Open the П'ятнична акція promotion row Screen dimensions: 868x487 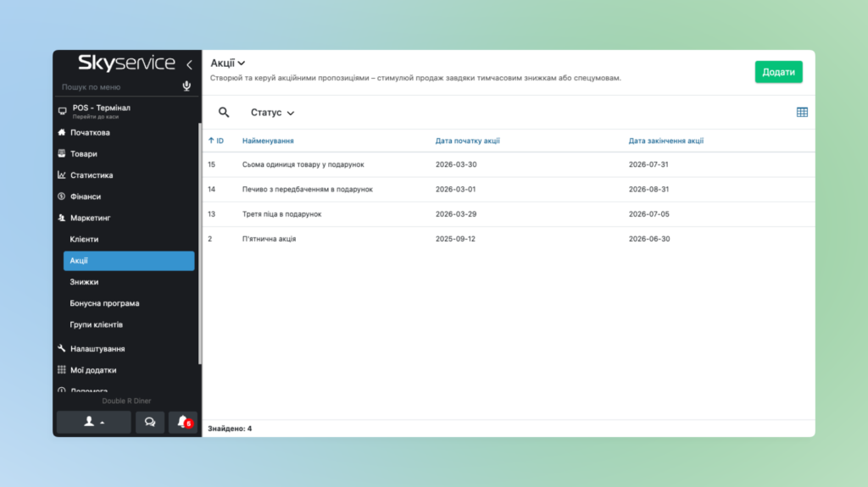point(269,239)
